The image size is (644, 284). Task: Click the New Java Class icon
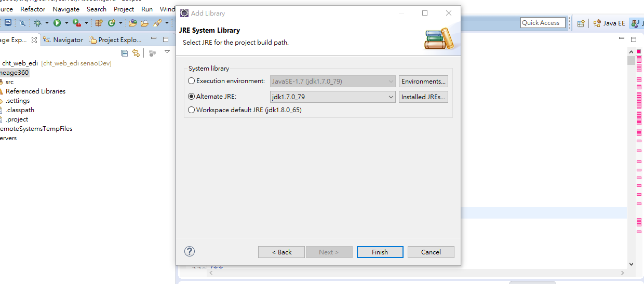pyautogui.click(x=111, y=23)
